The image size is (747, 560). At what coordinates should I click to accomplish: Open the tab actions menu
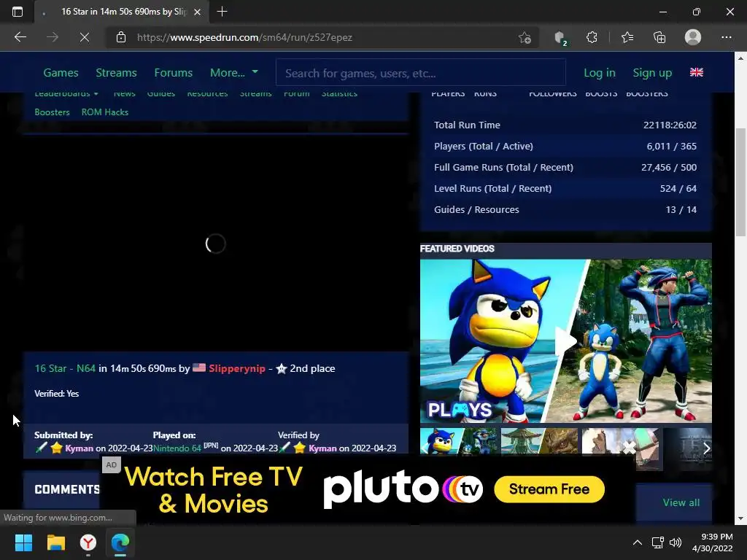coord(18,12)
